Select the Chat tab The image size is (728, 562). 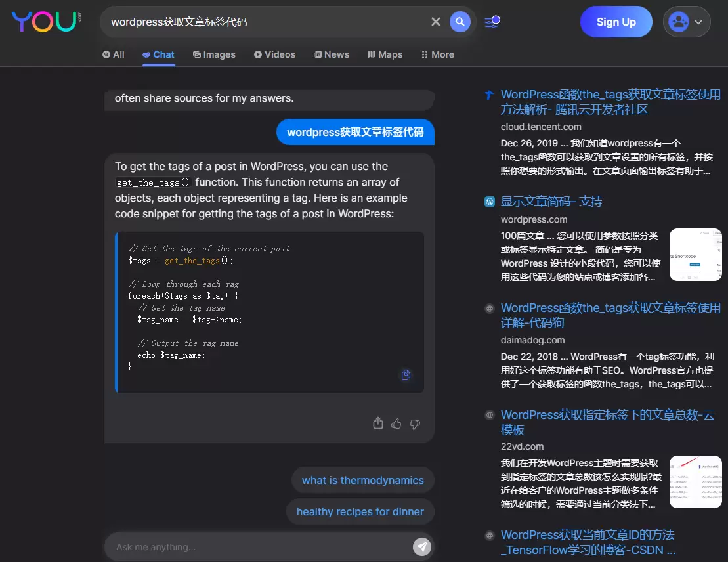[158, 54]
